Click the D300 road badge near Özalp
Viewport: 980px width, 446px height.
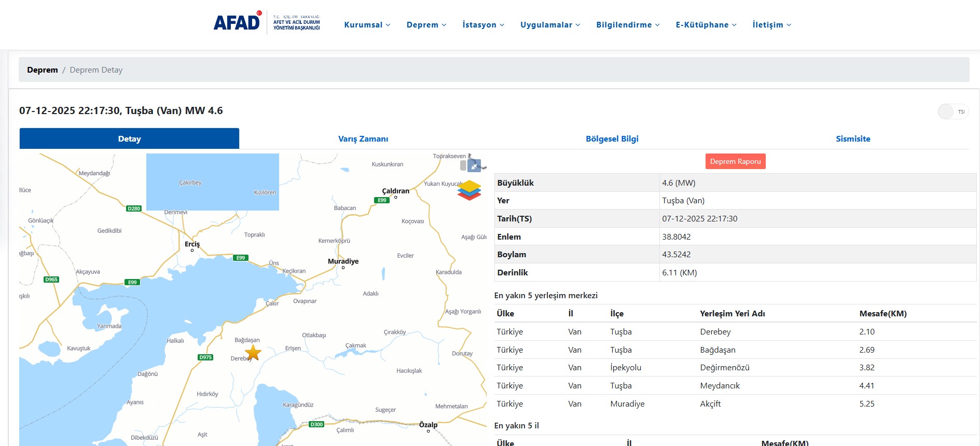316,424
